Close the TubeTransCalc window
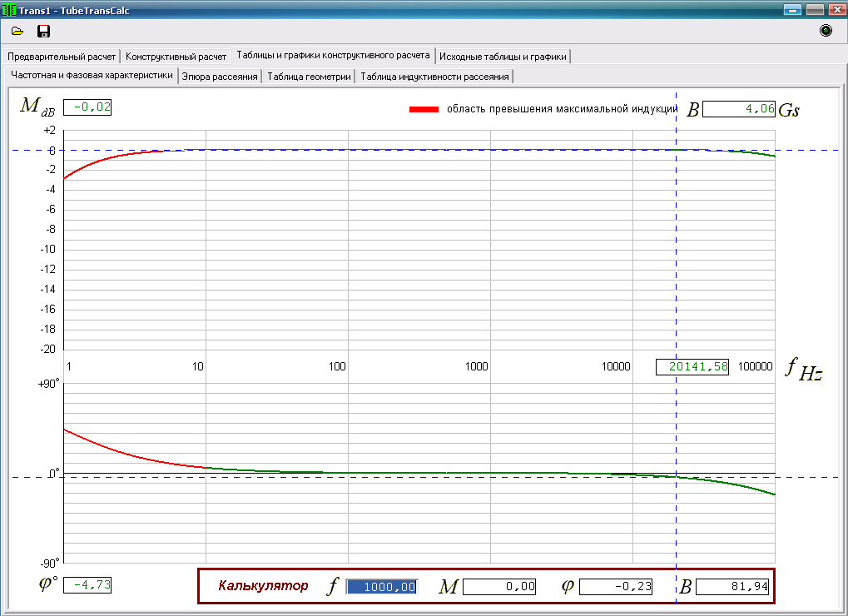Viewport: 848px width, 616px height. pos(836,10)
